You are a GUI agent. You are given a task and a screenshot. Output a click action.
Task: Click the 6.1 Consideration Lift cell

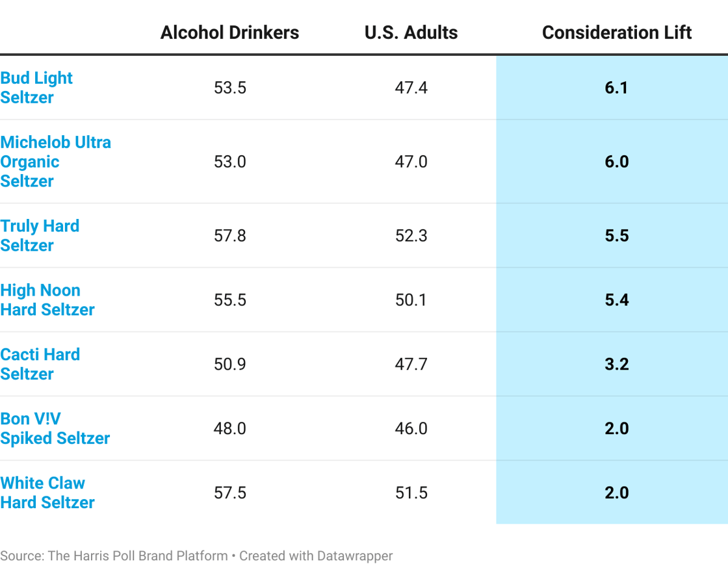click(x=616, y=88)
